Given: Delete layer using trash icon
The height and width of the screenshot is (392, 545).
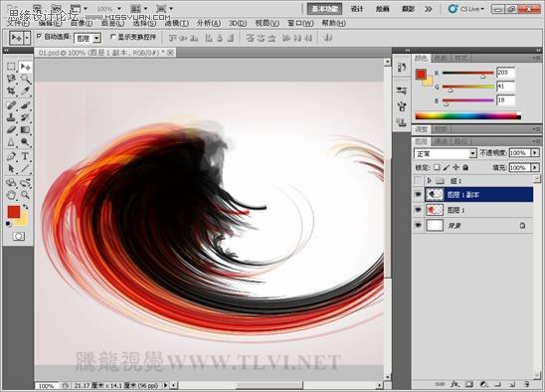Looking at the screenshot, I should tap(526, 384).
